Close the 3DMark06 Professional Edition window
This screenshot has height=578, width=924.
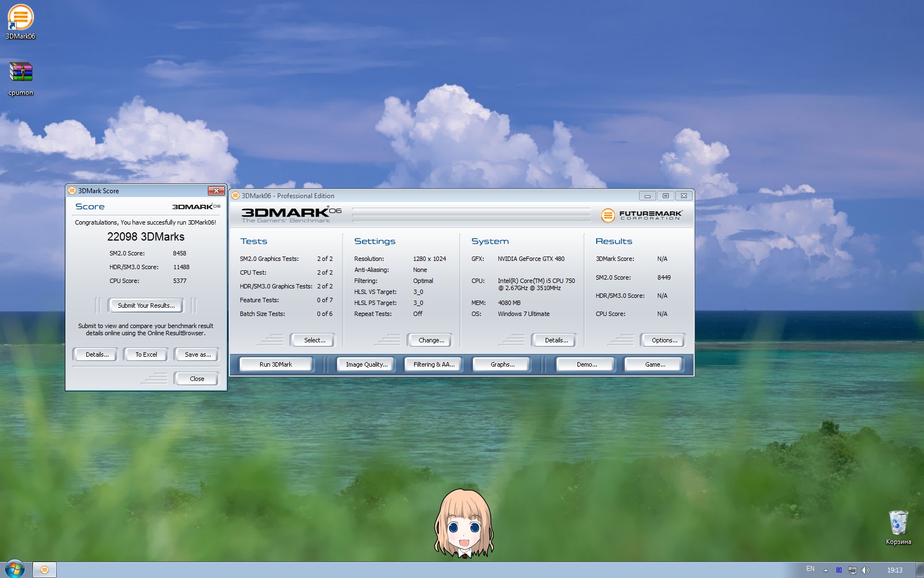coord(684,195)
